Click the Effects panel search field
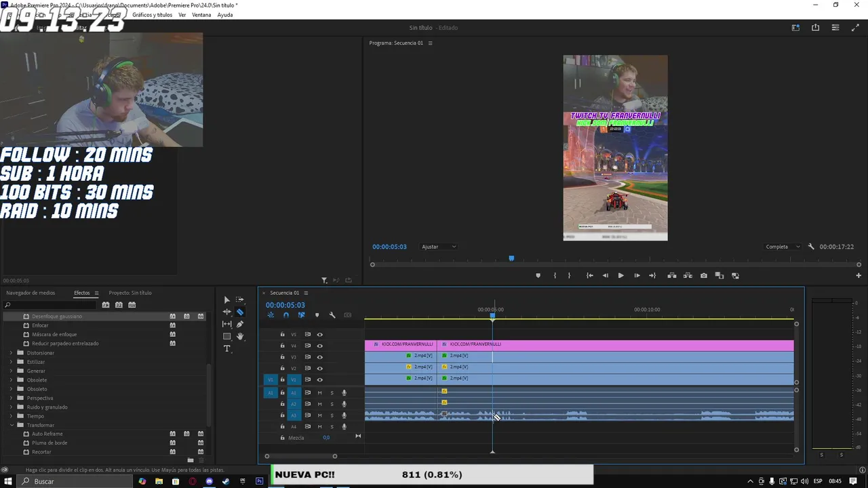Image resolution: width=868 pixels, height=488 pixels. 50,305
